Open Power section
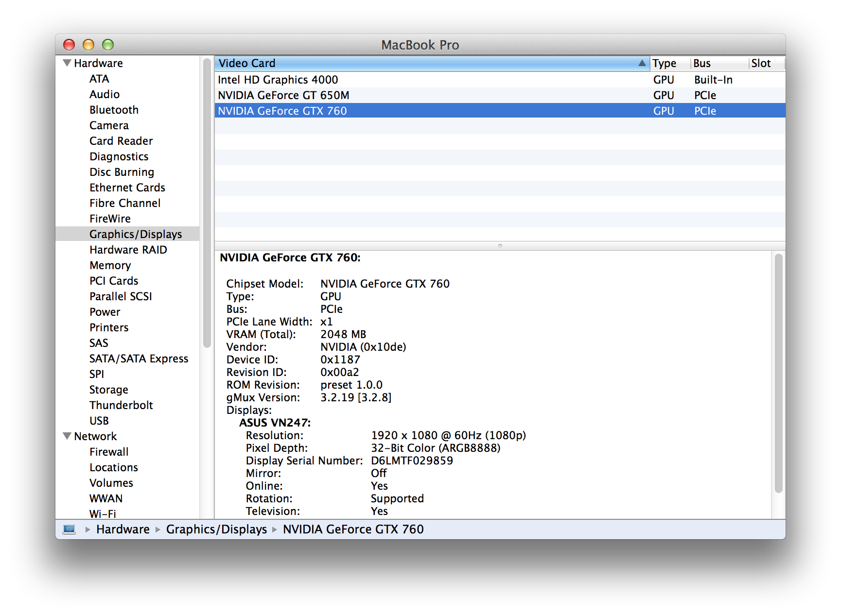The width and height of the screenshot is (841, 616). pyautogui.click(x=105, y=312)
